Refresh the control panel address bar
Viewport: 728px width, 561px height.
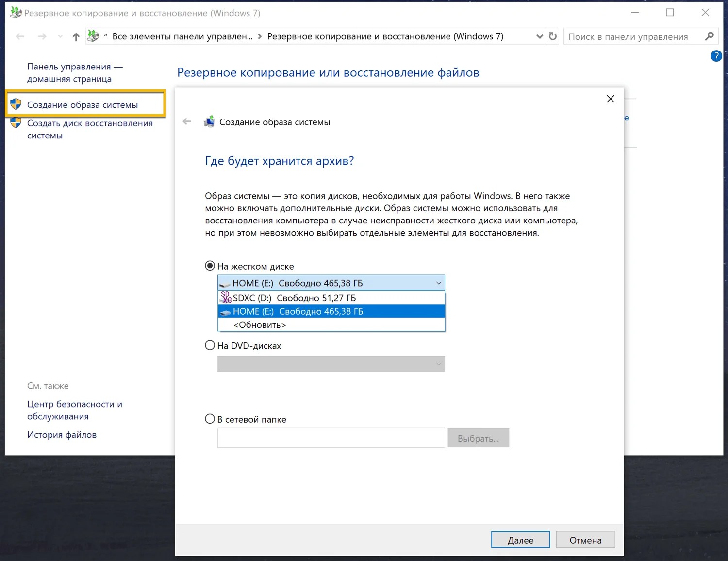552,36
